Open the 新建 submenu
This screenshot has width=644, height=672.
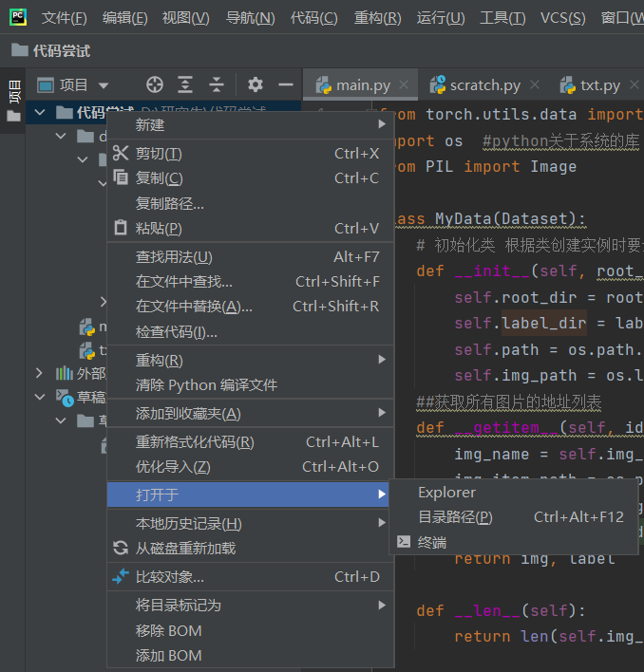point(250,124)
